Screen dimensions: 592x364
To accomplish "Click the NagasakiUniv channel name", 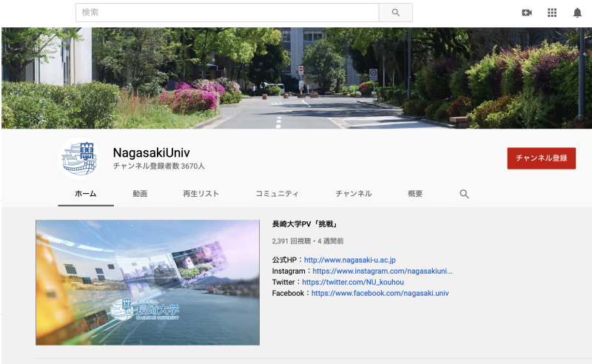I will (152, 152).
